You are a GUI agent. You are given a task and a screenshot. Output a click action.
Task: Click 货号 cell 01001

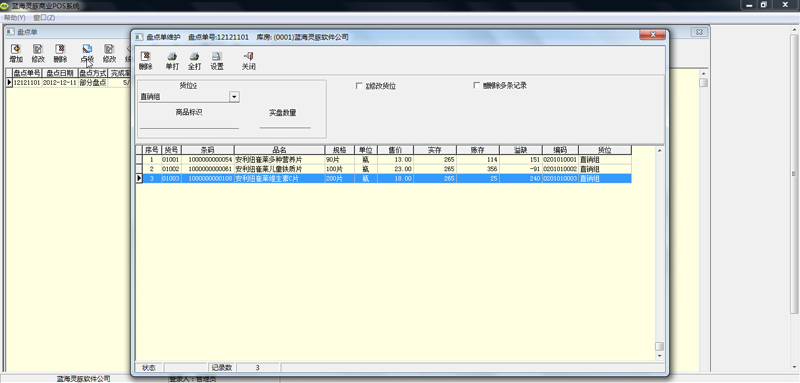(x=171, y=160)
